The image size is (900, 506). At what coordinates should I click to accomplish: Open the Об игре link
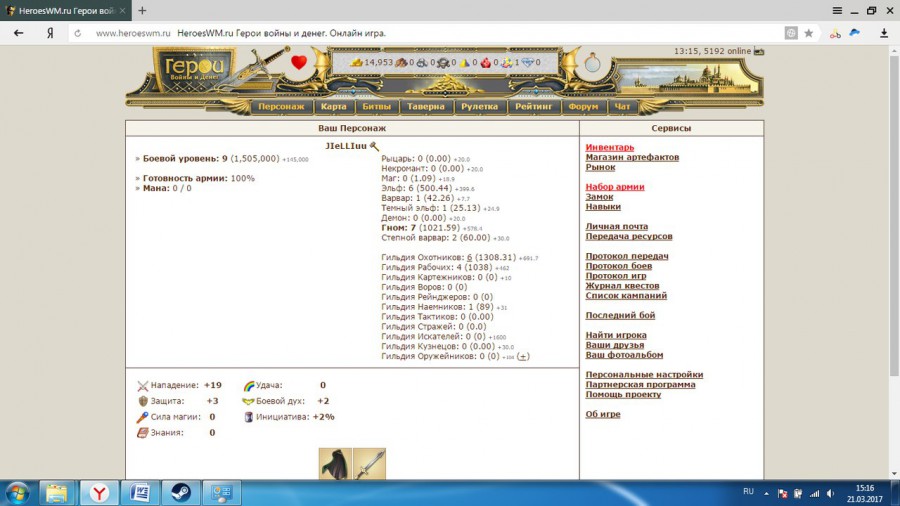coord(603,414)
